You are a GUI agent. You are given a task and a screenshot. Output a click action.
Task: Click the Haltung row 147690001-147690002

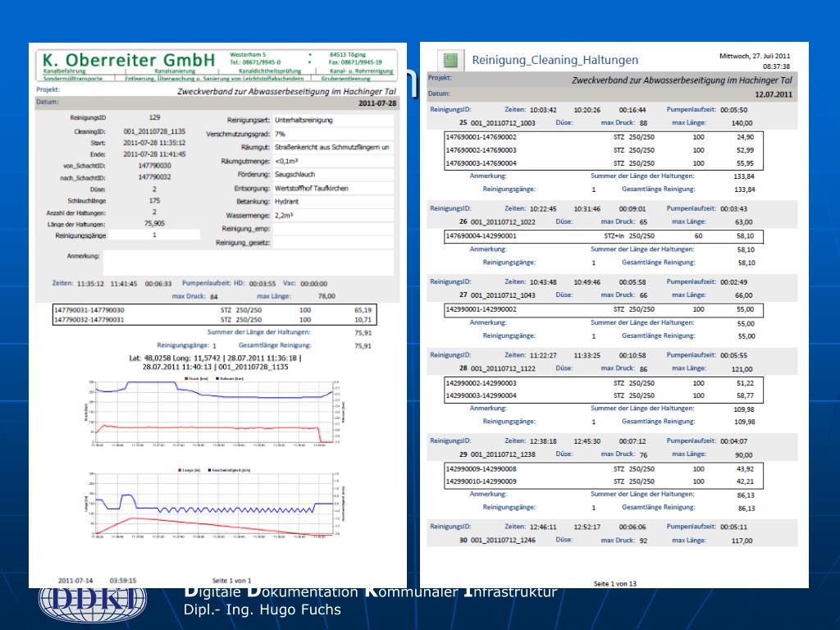pos(604,137)
